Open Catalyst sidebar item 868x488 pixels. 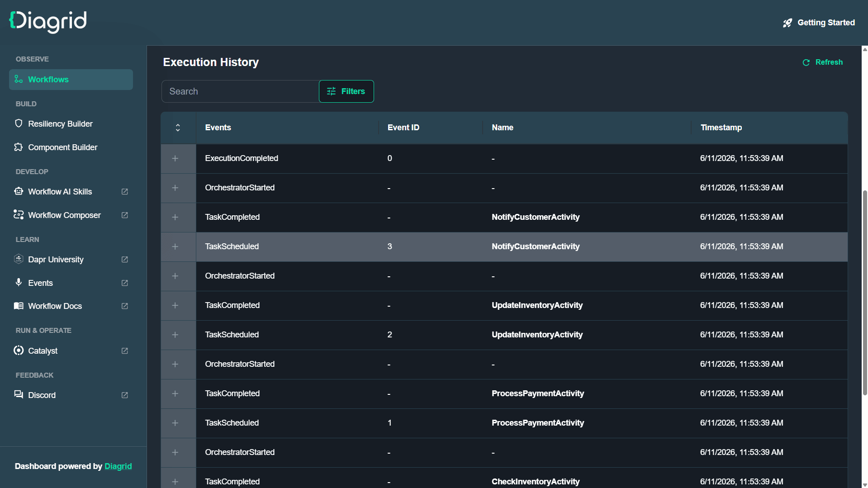pos(71,351)
